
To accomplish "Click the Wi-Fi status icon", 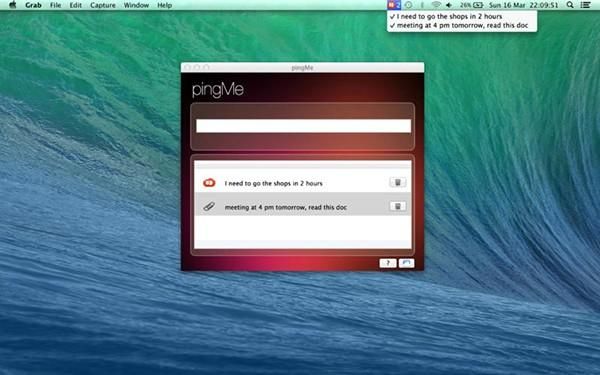I will click(x=435, y=5).
